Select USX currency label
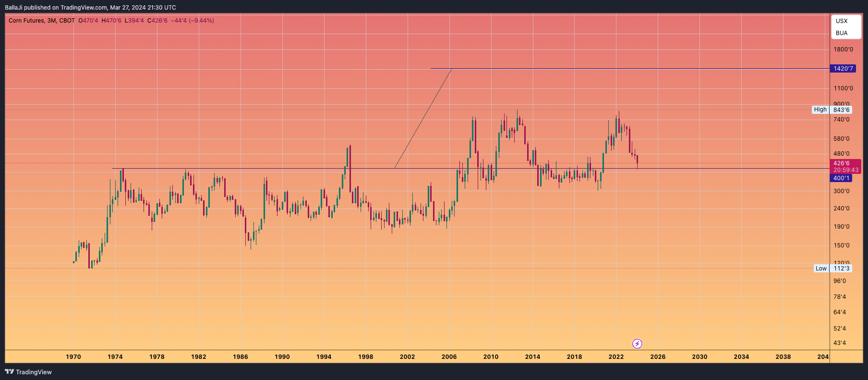Image resolution: width=868 pixels, height=380 pixels. pyautogui.click(x=842, y=21)
